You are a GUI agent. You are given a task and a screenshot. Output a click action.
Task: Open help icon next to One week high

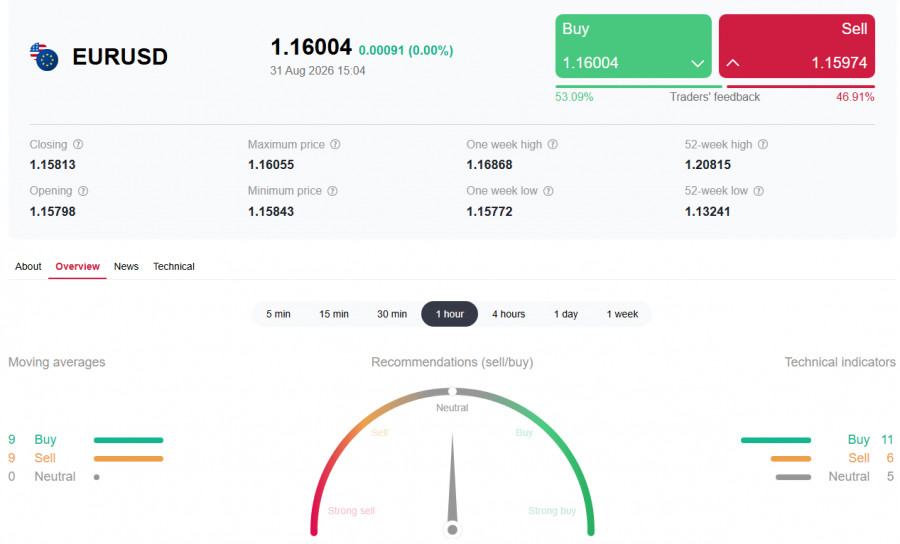[552, 145]
